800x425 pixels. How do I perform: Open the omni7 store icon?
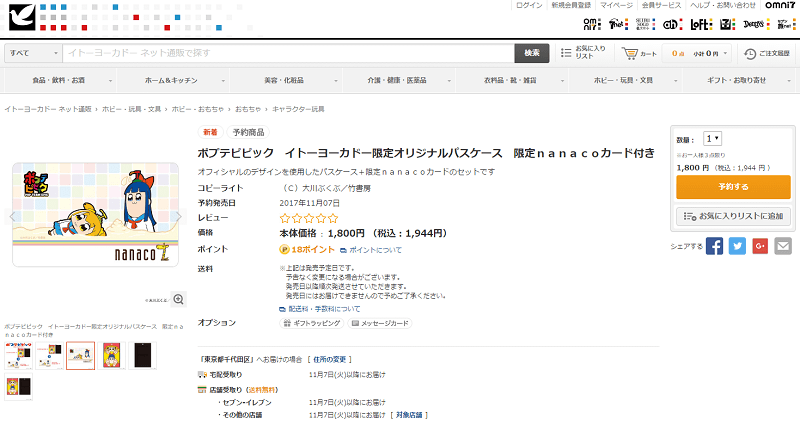592,23
